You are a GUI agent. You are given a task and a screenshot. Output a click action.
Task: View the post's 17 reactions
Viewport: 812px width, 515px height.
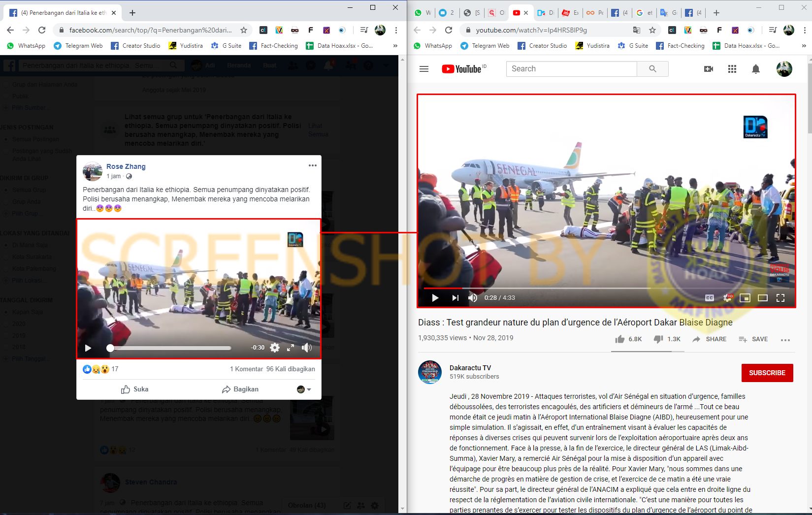click(100, 369)
